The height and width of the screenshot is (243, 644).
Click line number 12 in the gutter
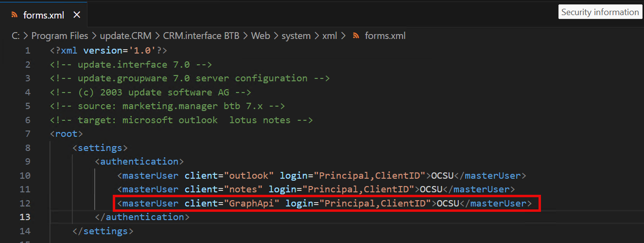(25, 203)
